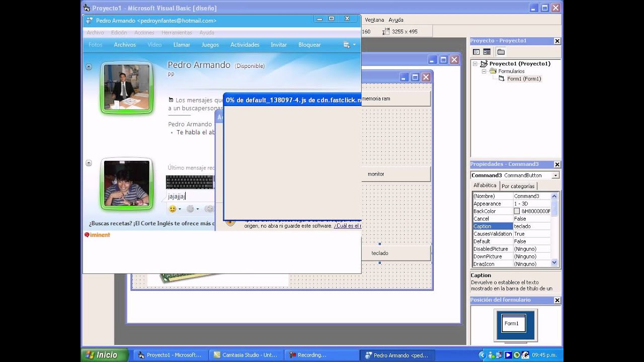Switch to the Por categorías tab
The height and width of the screenshot is (362, 644).
(x=518, y=186)
